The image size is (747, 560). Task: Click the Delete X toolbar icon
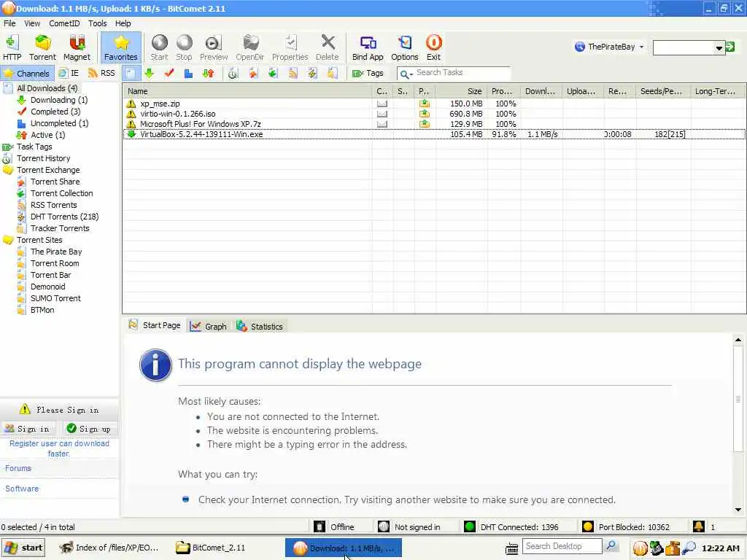click(328, 47)
